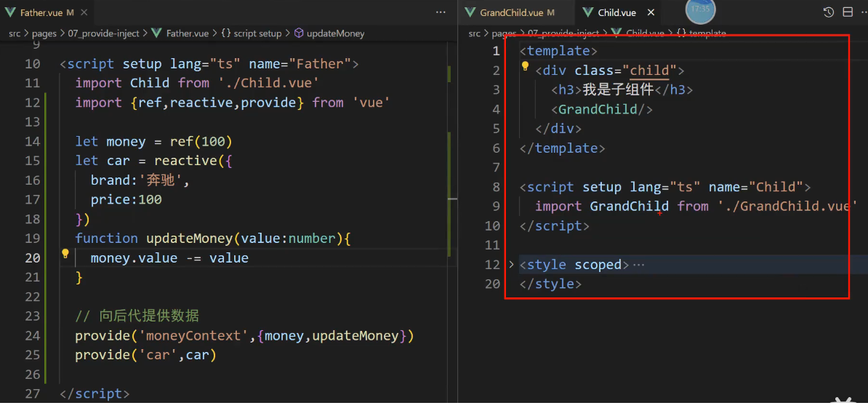This screenshot has height=408, width=868.
Task: Click the GrandChild component tag on line 4
Action: click(602, 109)
